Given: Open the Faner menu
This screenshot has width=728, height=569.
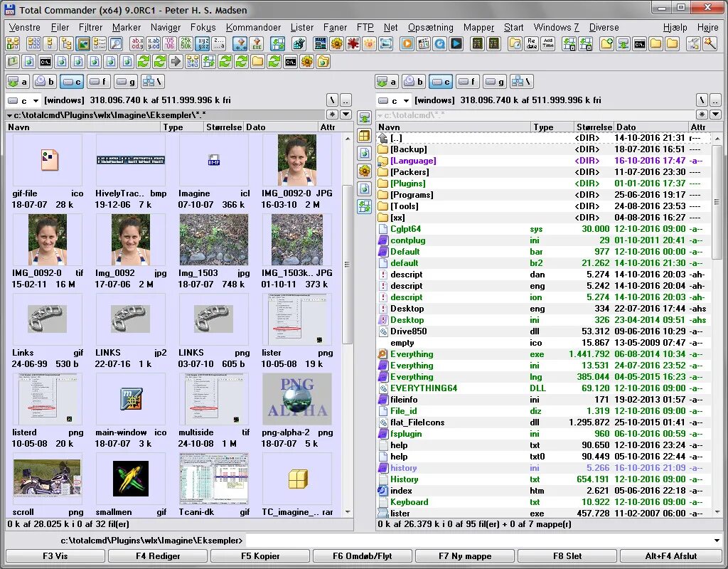Looking at the screenshot, I should 335,28.
